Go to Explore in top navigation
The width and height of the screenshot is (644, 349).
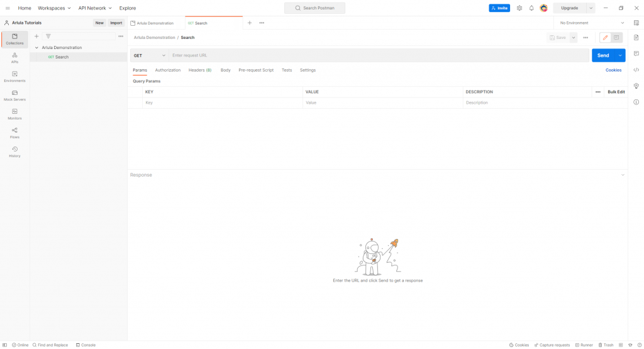(127, 8)
